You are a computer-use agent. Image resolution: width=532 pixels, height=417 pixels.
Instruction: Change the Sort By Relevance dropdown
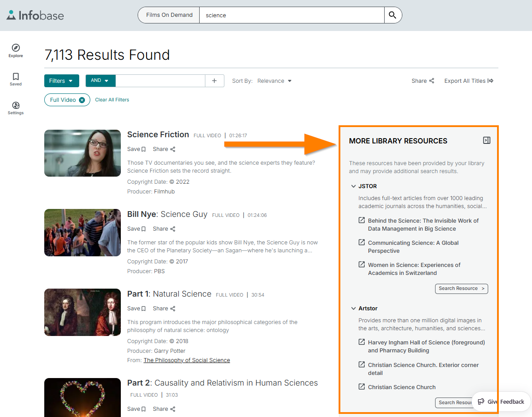click(274, 81)
